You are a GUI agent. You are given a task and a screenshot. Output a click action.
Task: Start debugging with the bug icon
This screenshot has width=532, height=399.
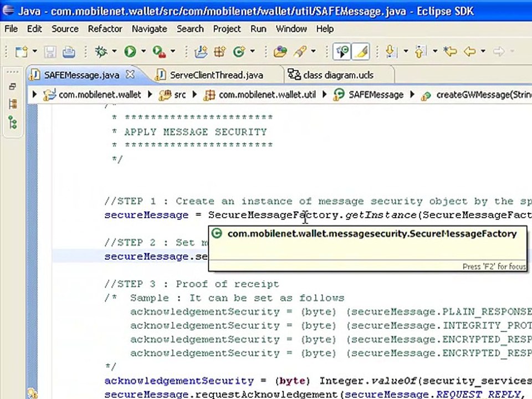click(101, 52)
